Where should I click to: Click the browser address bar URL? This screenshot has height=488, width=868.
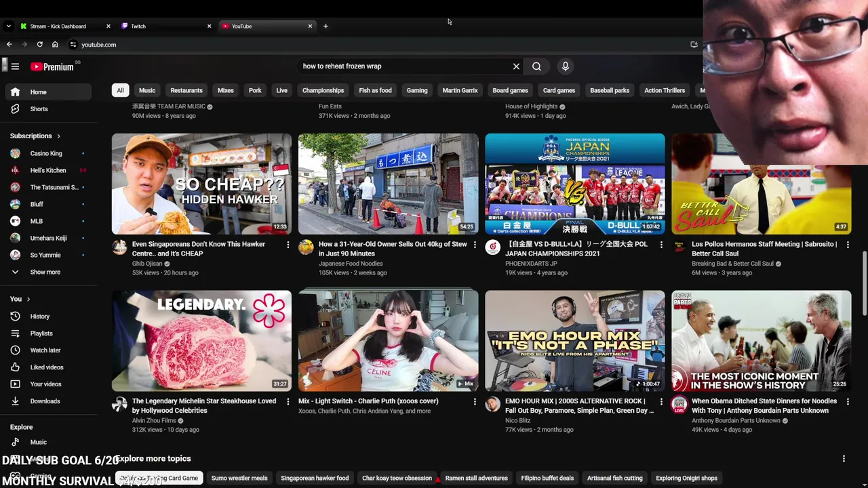coord(99,45)
